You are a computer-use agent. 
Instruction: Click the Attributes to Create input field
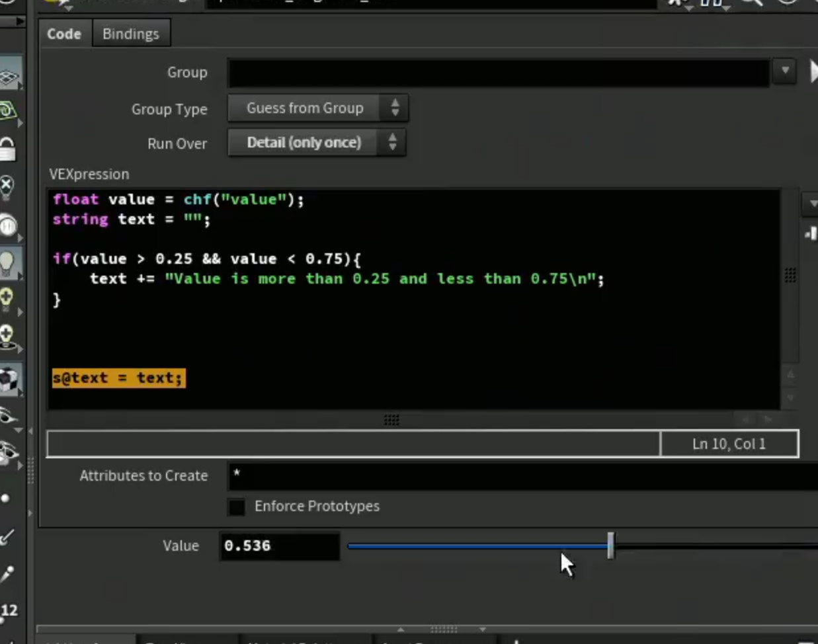[x=522, y=476]
